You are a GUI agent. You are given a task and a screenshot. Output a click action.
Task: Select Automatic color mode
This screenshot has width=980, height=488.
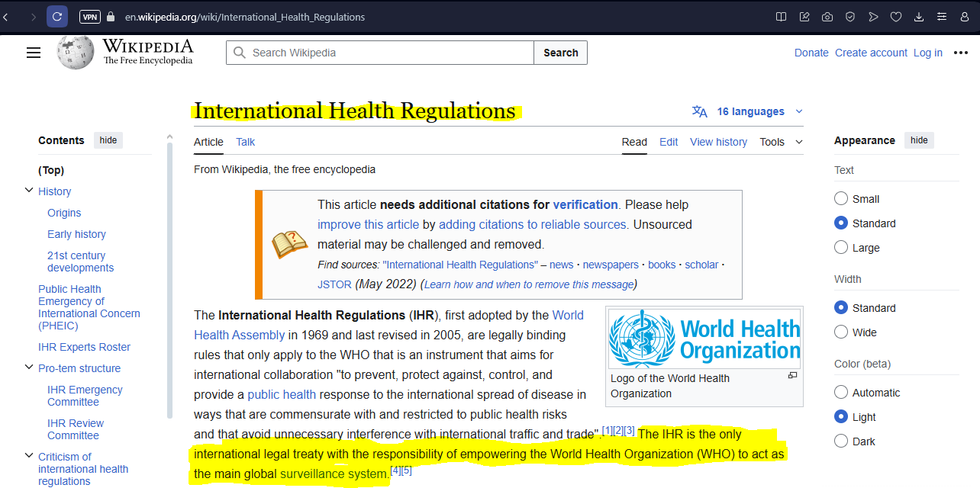click(x=841, y=392)
